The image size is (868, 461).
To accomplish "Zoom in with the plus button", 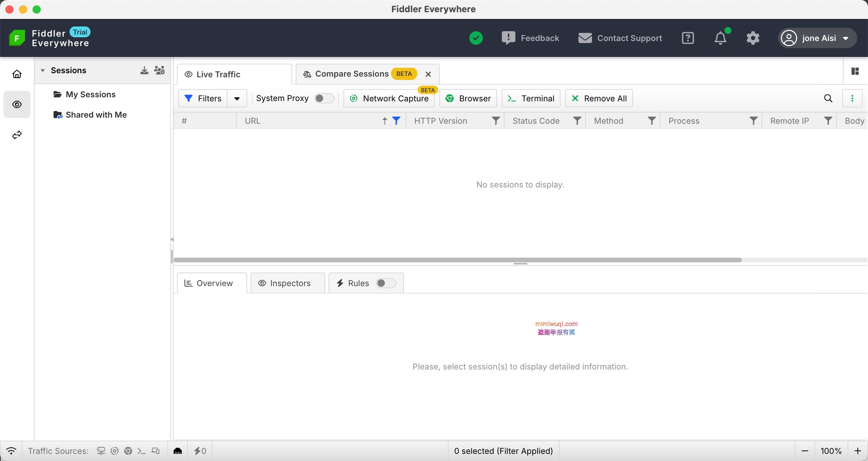I will click(858, 451).
